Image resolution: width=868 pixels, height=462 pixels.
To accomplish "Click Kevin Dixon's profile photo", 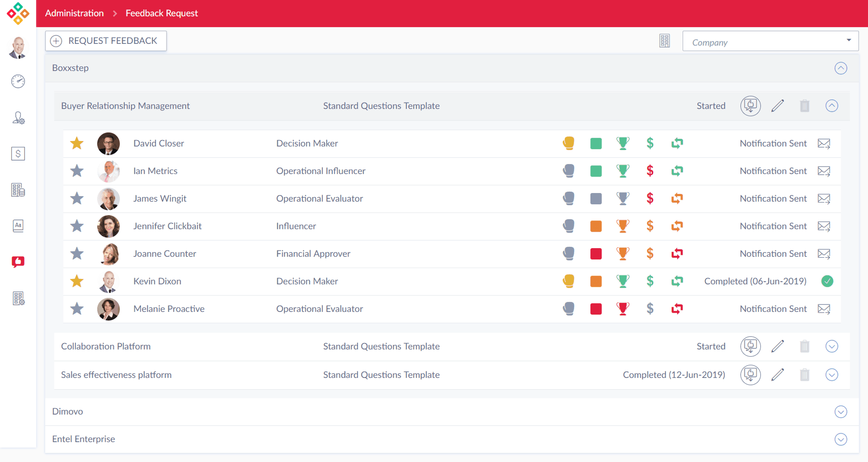I will [108, 281].
